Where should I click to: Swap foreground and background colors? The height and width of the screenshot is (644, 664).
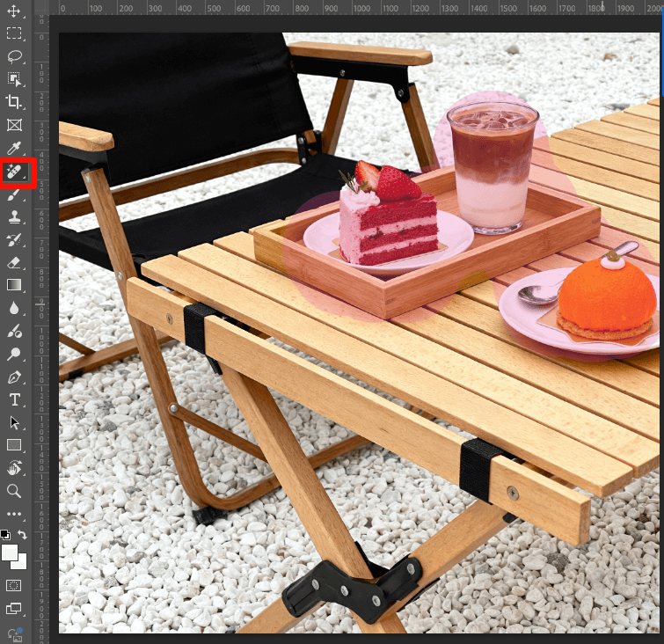23,535
